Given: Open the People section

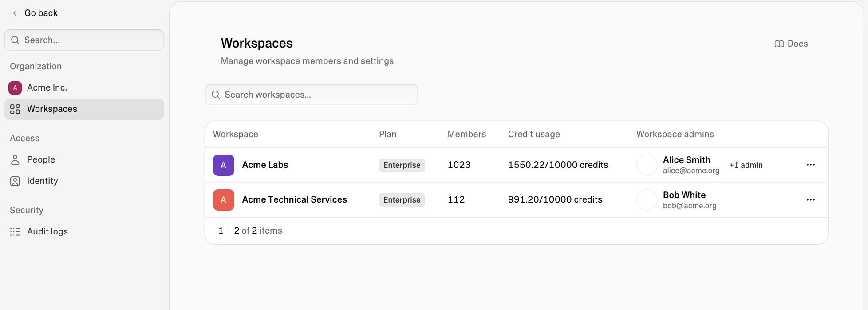Looking at the screenshot, I should [84, 160].
